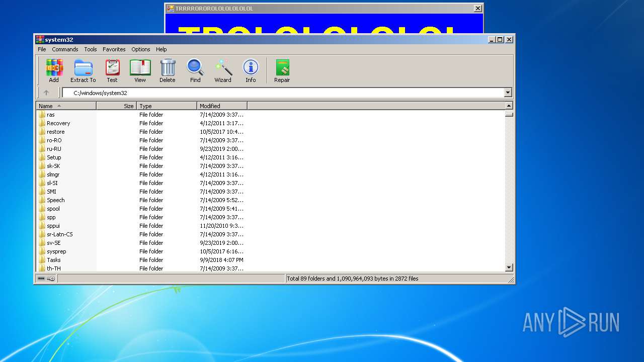Sort by the Name column header
Viewport: 644px width, 362px height.
tap(66, 106)
